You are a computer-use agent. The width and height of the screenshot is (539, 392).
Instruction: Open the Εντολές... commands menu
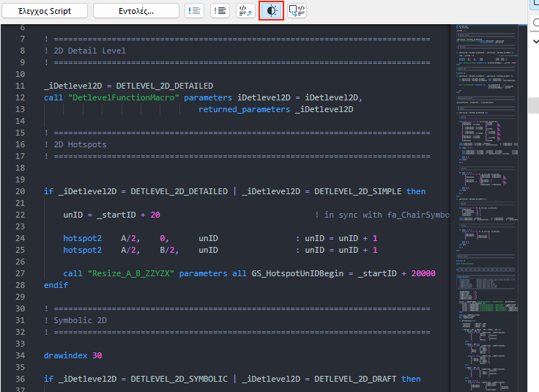(135, 11)
